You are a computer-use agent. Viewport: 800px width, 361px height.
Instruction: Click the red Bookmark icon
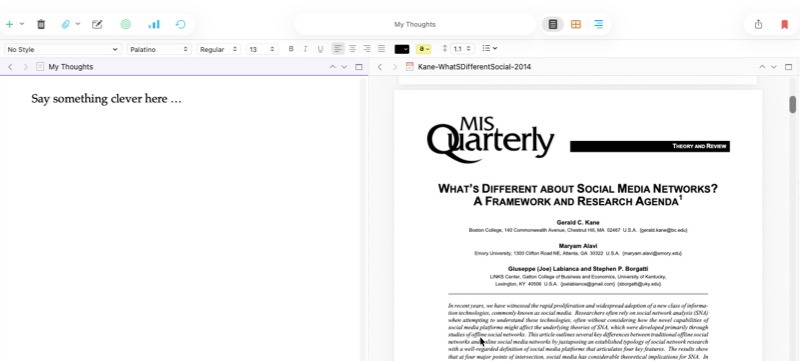(785, 24)
